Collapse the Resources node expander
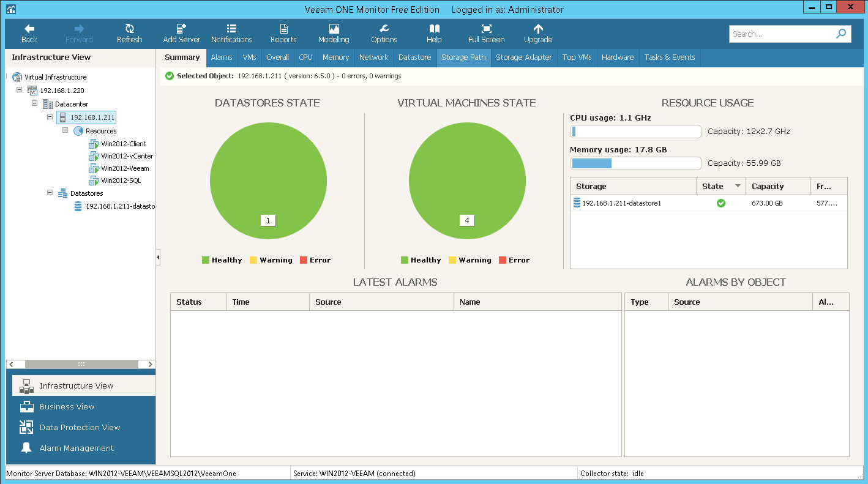The image size is (868, 484). coord(65,130)
